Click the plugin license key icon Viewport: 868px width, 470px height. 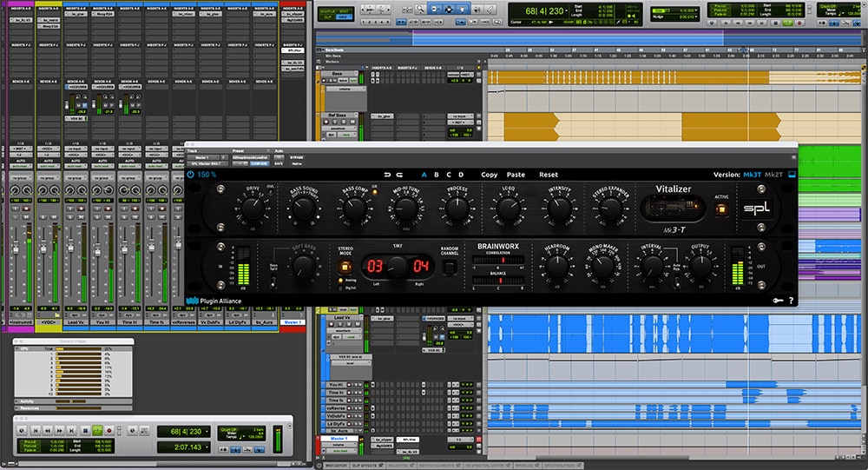pos(778,301)
